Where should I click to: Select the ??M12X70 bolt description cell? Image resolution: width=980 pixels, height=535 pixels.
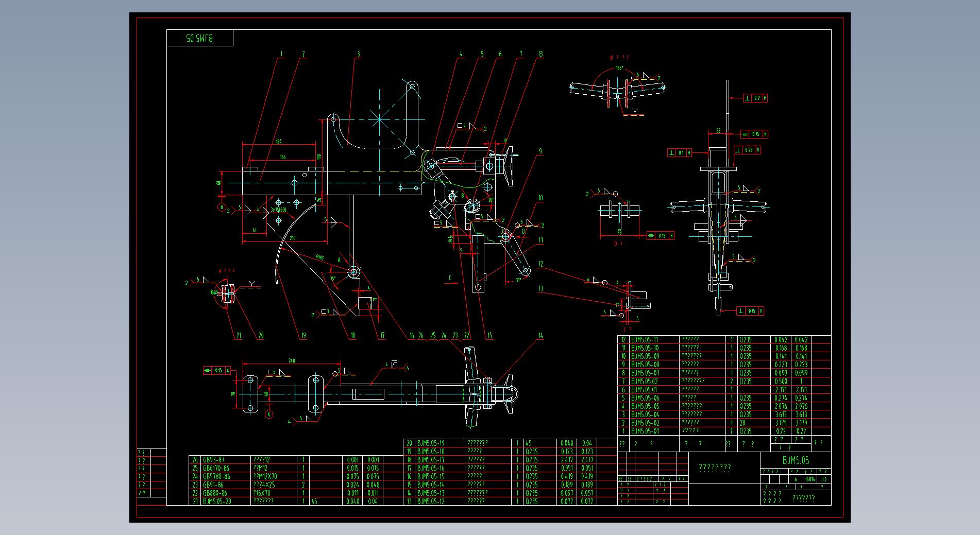(x=265, y=476)
